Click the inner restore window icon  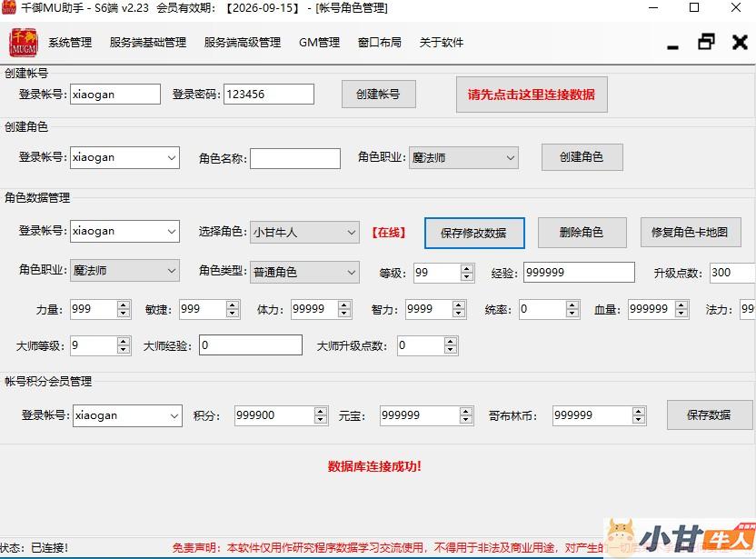tap(706, 42)
